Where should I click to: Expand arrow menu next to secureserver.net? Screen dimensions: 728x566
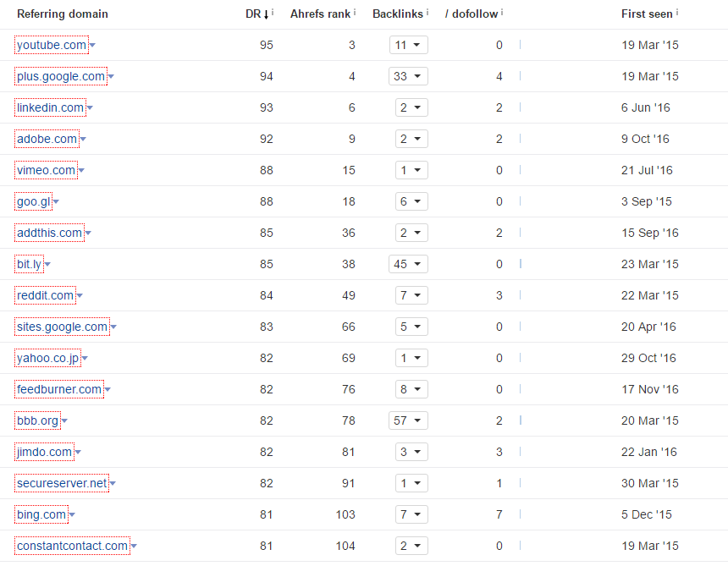click(x=113, y=484)
